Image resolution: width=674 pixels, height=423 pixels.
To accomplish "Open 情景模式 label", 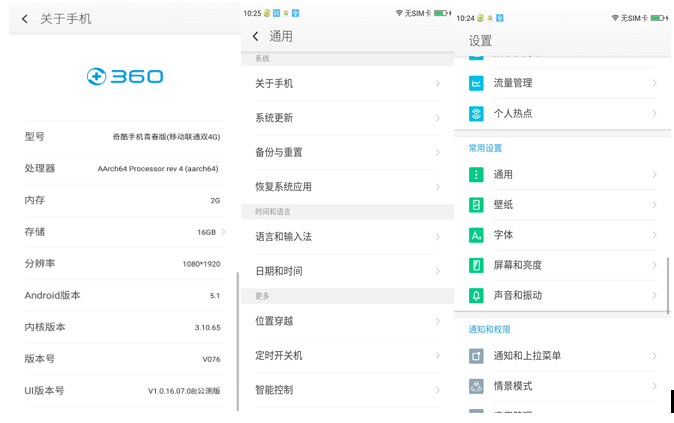I will [x=513, y=386].
